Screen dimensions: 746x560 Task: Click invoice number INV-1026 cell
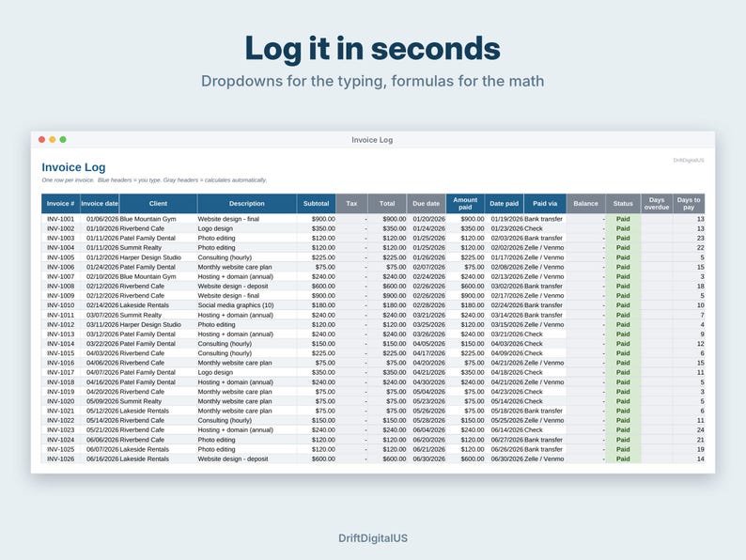(x=61, y=459)
